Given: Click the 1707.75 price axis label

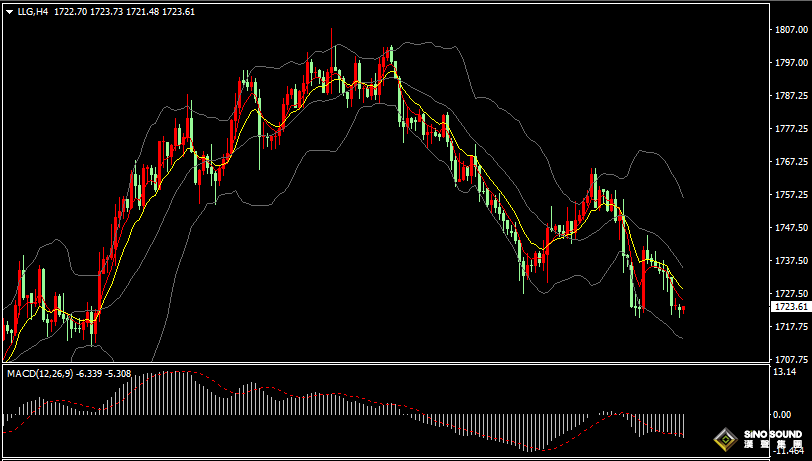Looking at the screenshot, I should click(x=791, y=359).
